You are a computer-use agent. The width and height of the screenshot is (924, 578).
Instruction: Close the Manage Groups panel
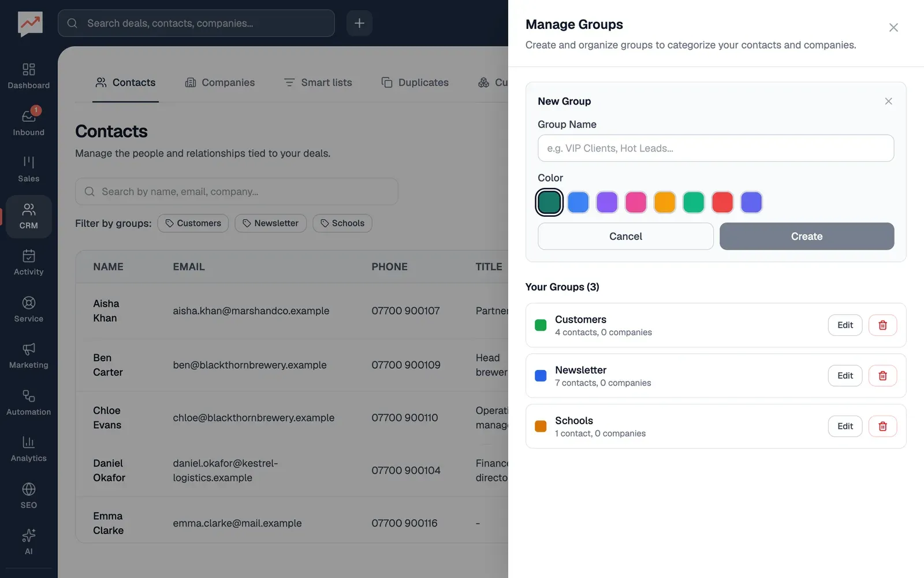[x=893, y=27]
